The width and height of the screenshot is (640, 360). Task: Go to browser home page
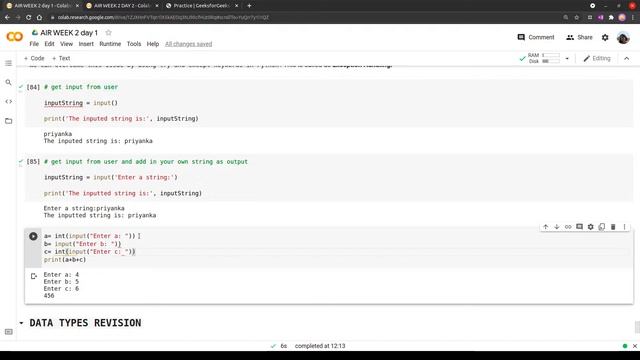[39, 18]
